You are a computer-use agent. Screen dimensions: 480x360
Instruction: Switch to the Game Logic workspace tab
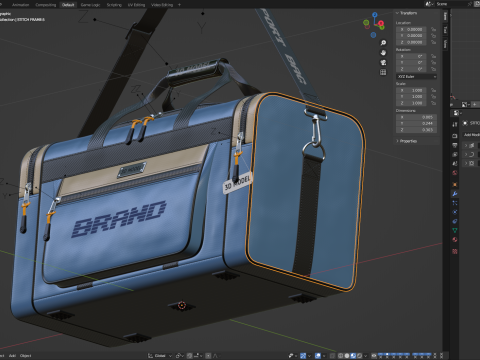pos(90,5)
